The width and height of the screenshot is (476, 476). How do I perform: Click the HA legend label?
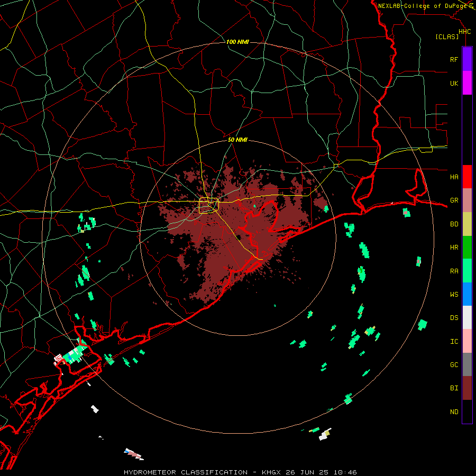point(454,177)
